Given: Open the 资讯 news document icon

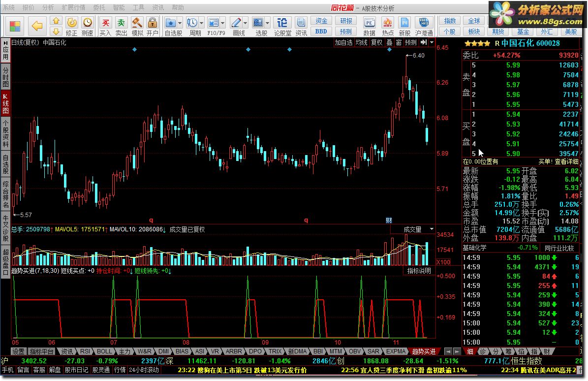Looking at the screenshot, I should (x=301, y=26).
